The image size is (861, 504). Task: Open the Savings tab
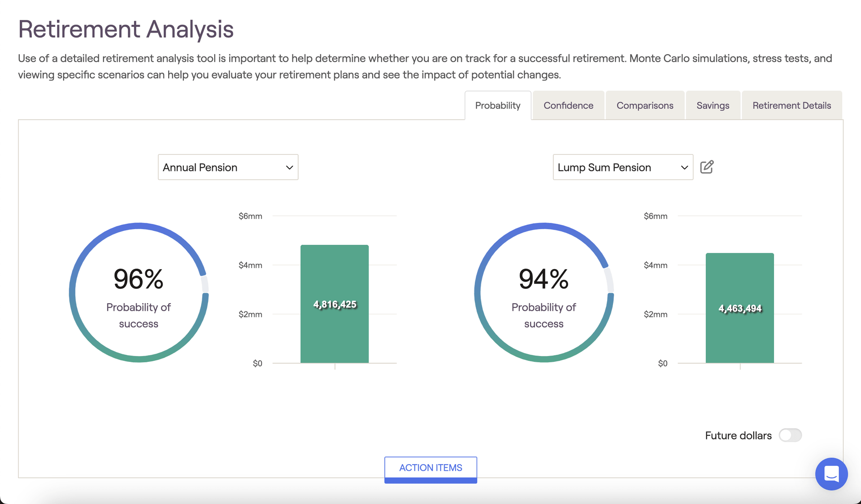713,105
